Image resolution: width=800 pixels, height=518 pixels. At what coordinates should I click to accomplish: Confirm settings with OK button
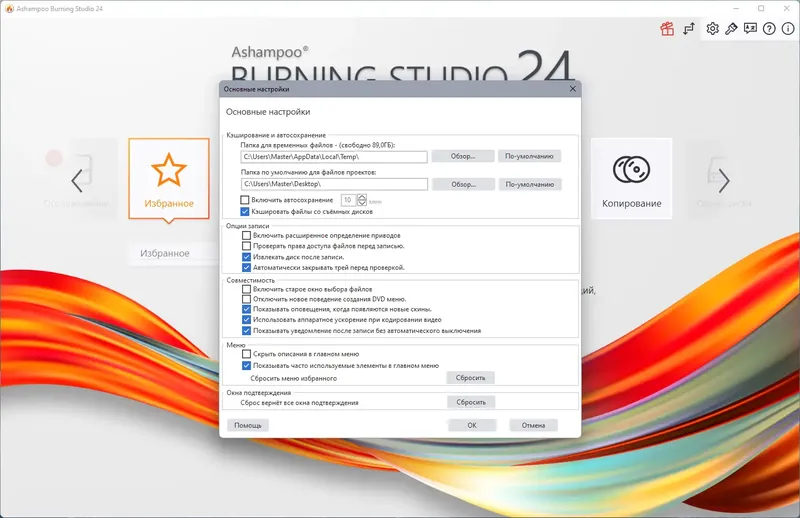[x=472, y=425]
